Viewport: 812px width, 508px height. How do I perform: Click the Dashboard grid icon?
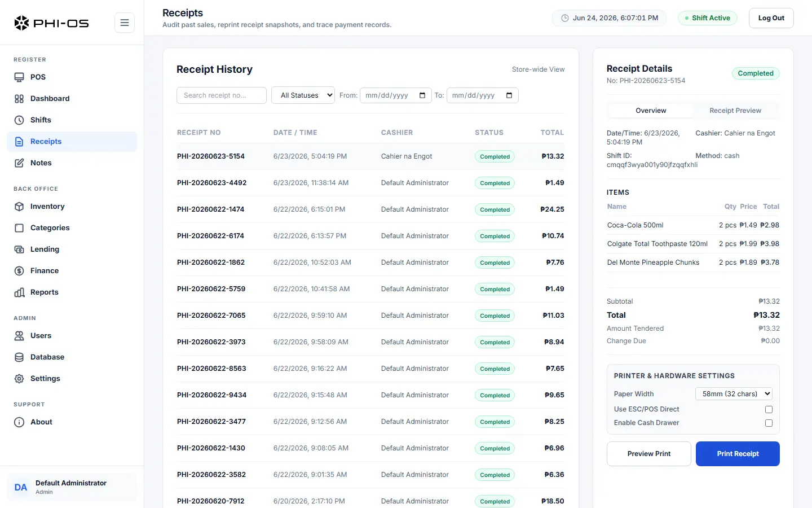click(x=19, y=99)
